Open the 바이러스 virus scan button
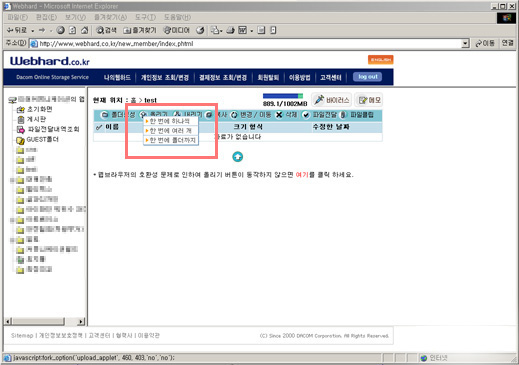This screenshot has width=519, height=365. [x=331, y=100]
